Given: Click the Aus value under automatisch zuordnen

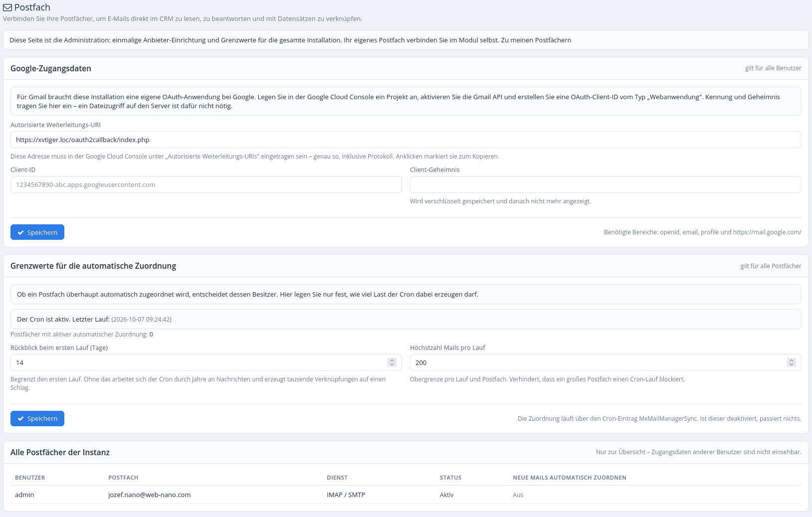Looking at the screenshot, I should [x=518, y=495].
